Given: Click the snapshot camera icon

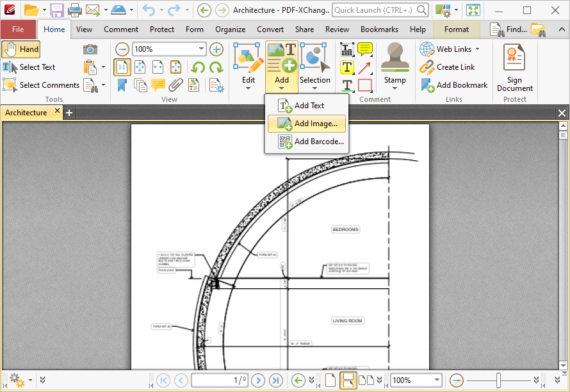Looking at the screenshot, I should [90, 49].
